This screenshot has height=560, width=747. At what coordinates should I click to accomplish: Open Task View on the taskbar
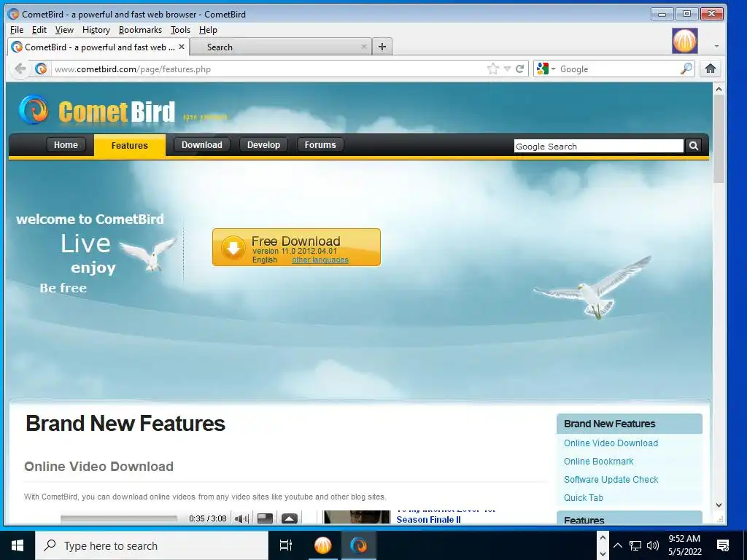[286, 545]
